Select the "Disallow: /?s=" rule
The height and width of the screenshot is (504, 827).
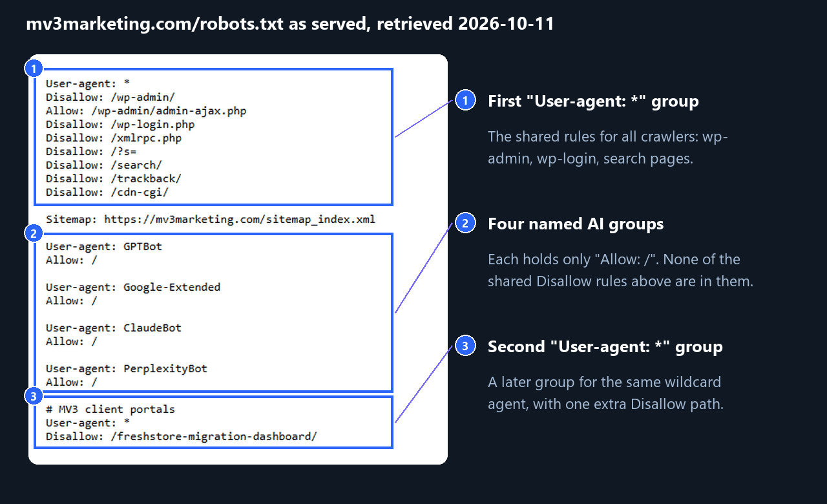(91, 151)
